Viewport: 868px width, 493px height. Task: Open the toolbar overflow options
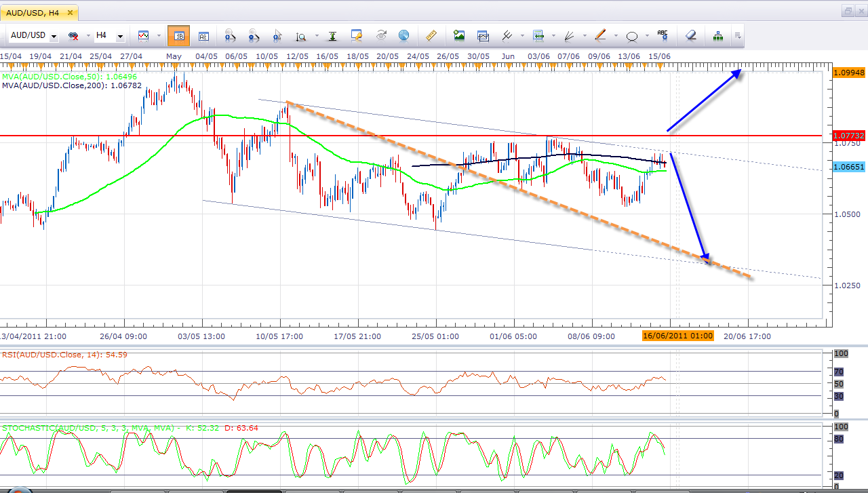pyautogui.click(x=737, y=35)
